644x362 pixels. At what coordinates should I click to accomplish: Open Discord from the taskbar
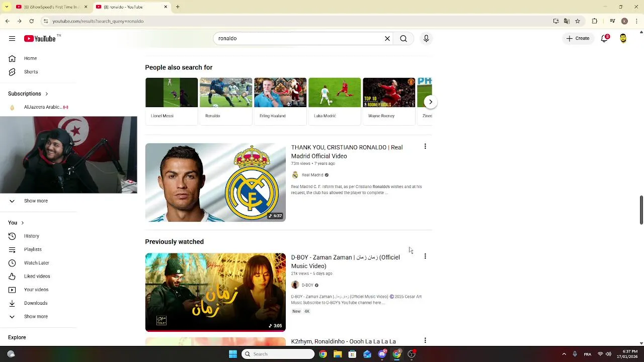[x=382, y=354]
